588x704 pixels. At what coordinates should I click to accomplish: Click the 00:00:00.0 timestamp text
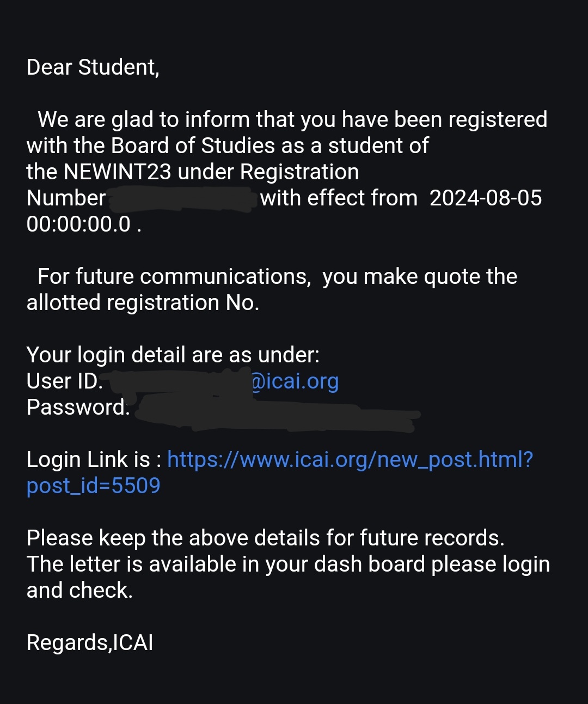[78, 224]
